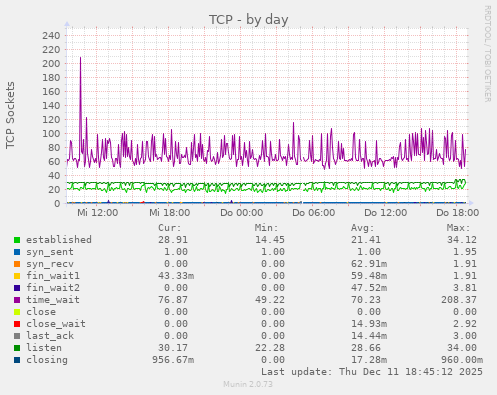Click the 'fin_wait2' legend label

tap(53, 288)
